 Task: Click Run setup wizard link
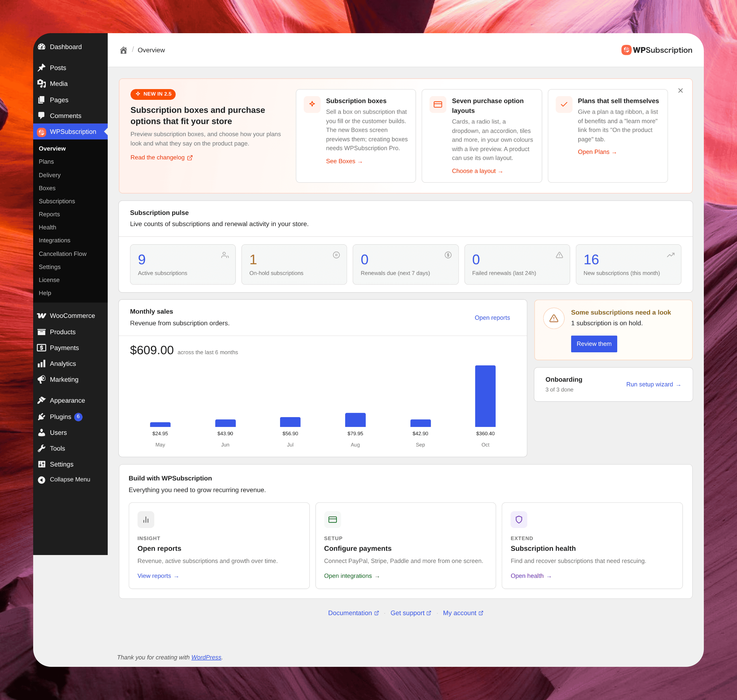653,384
